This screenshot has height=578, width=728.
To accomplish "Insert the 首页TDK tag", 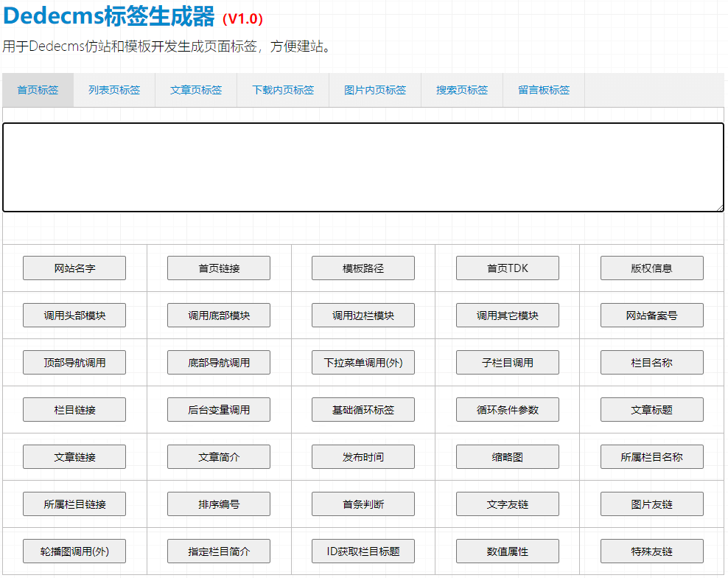I will (508, 268).
